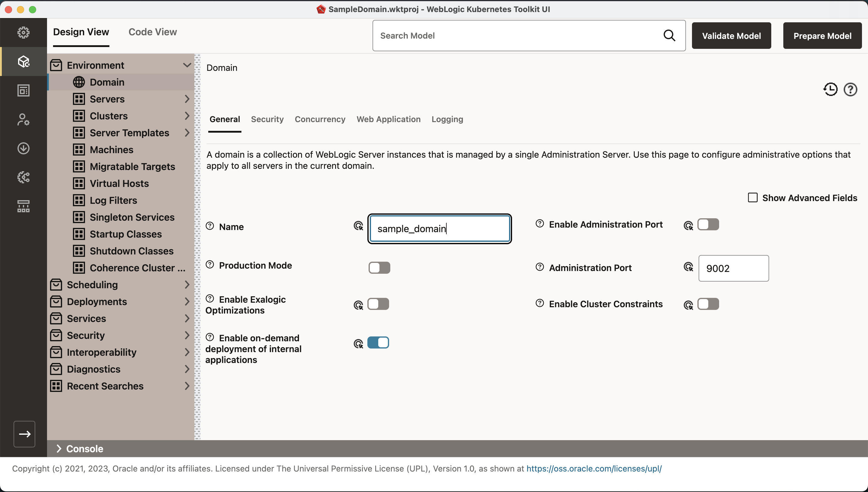
Task: Click the search magnifier icon in Search Model
Action: (x=669, y=36)
